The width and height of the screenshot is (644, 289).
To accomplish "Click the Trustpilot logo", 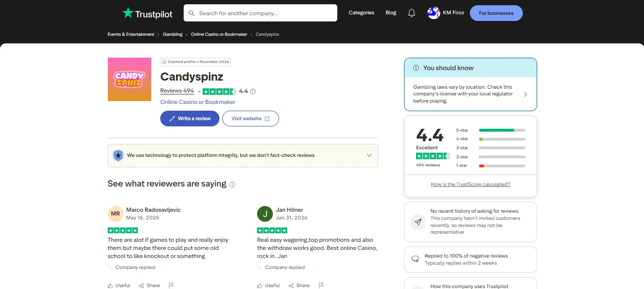I will pyautogui.click(x=147, y=13).
